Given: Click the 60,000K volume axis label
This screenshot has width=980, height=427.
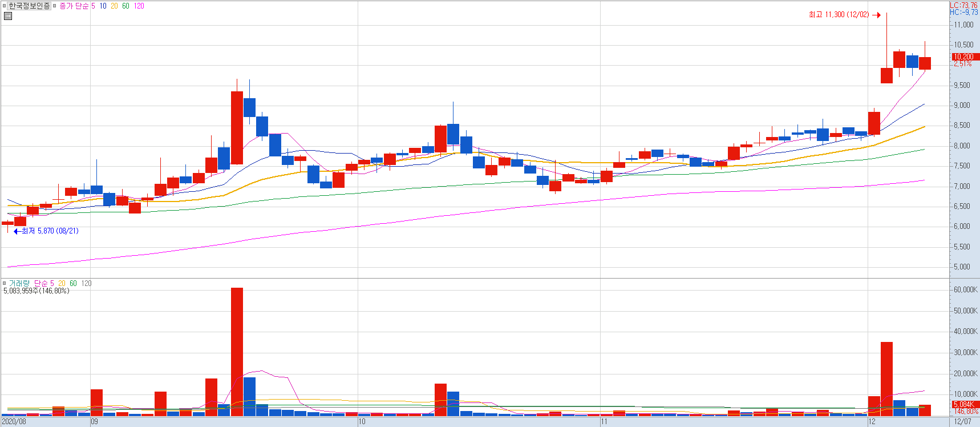Looking at the screenshot, I should pyautogui.click(x=966, y=290).
